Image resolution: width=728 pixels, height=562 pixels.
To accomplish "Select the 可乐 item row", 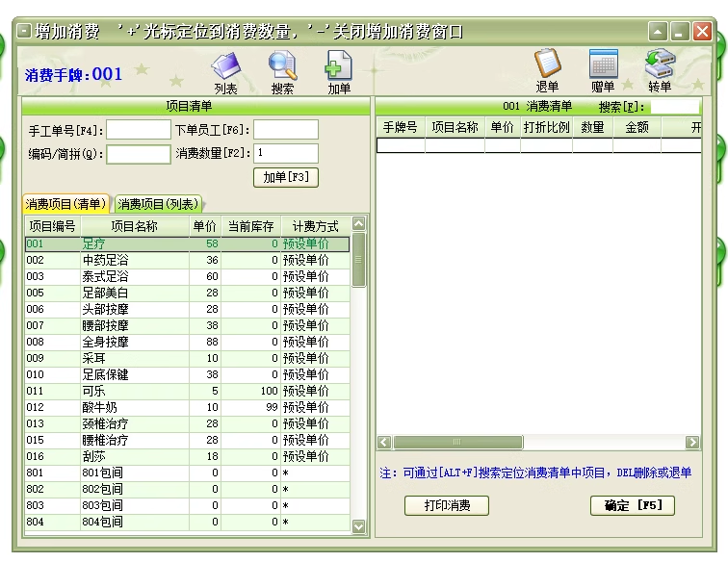I will (x=187, y=392).
